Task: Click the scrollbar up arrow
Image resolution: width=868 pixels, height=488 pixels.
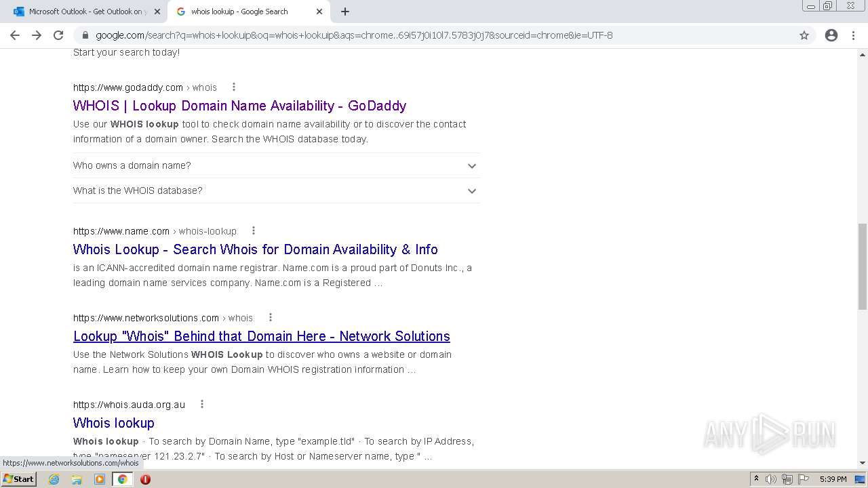Action: click(x=863, y=54)
